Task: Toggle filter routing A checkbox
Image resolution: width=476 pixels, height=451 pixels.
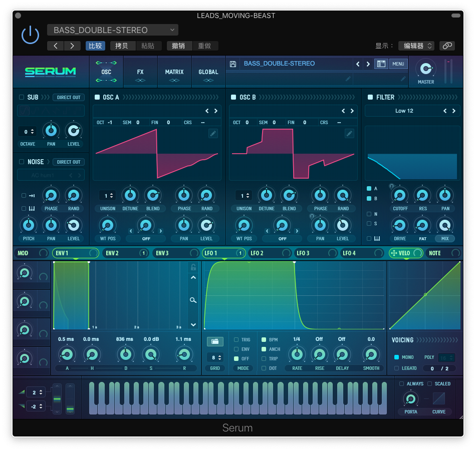Action: pyautogui.click(x=369, y=189)
